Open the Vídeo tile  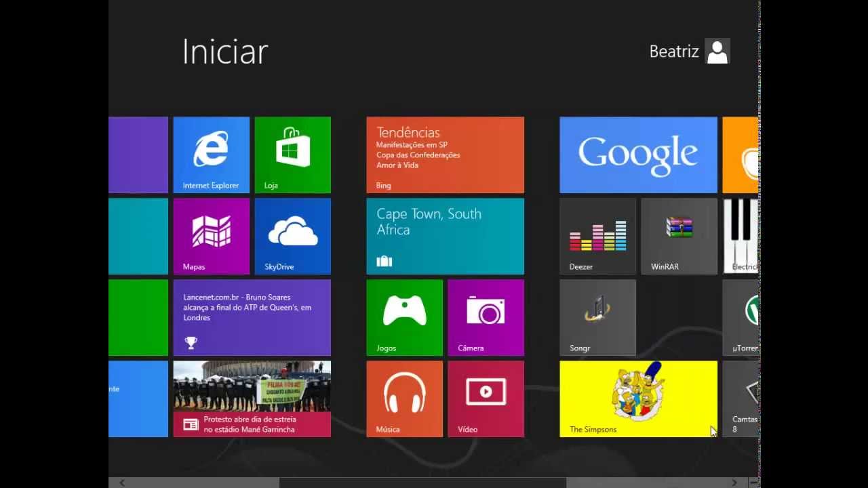[x=486, y=399]
